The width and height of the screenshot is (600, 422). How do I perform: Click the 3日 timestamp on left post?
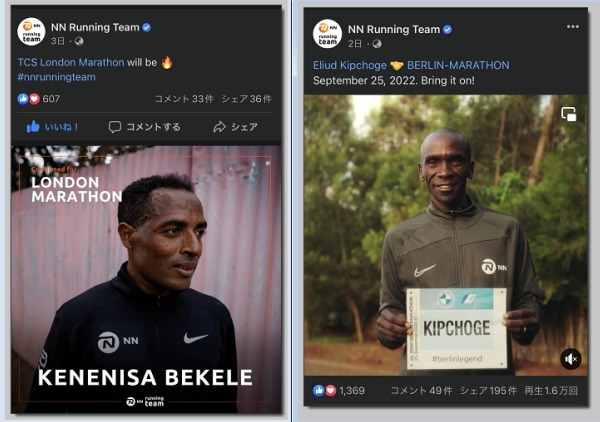coord(58,41)
